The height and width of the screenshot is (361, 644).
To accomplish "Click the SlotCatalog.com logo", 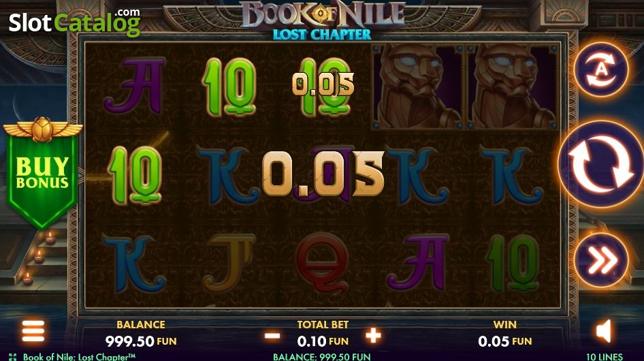I will pyautogui.click(x=75, y=22).
